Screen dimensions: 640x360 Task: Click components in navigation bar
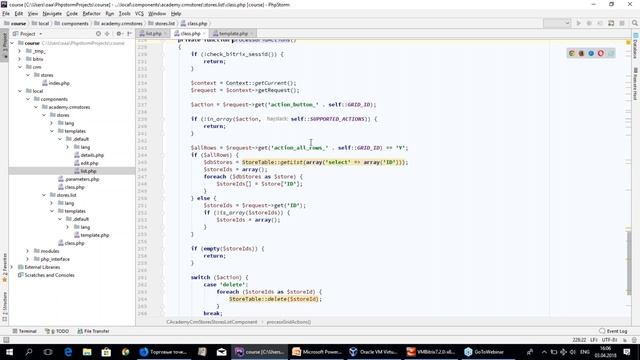click(x=71, y=23)
